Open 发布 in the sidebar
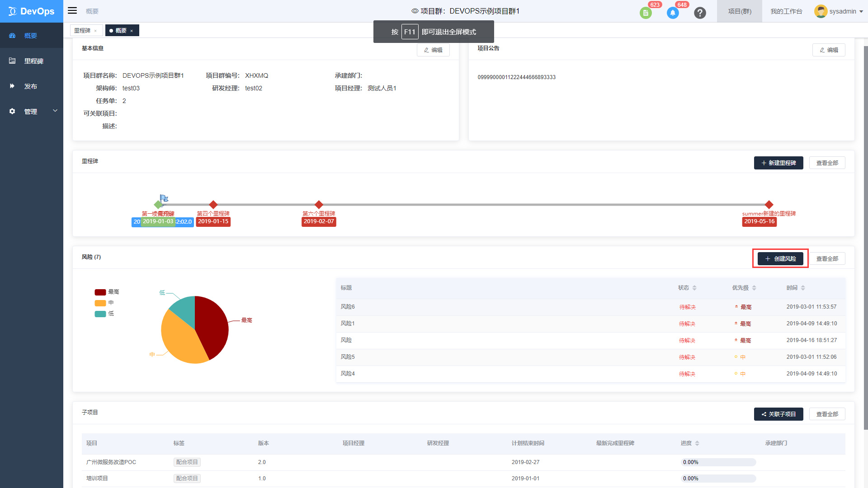The height and width of the screenshot is (488, 868). click(x=31, y=86)
